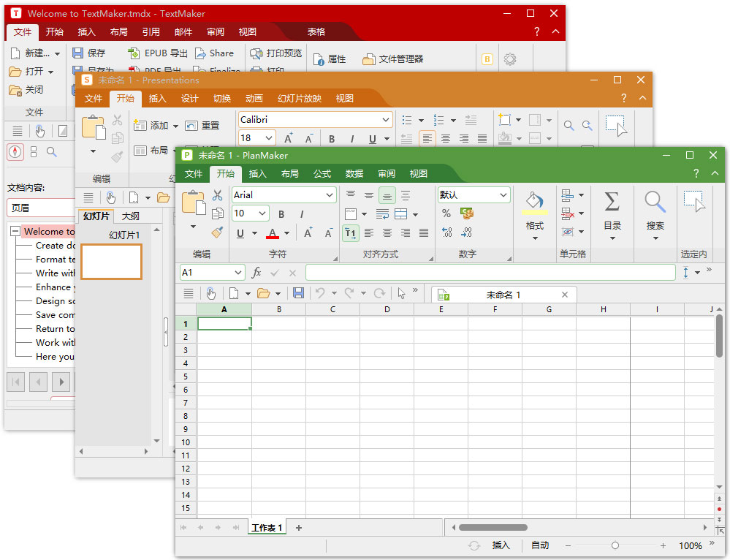
Task: Expand the 新建 dropdown arrow in TextMaker
Action: pos(57,54)
